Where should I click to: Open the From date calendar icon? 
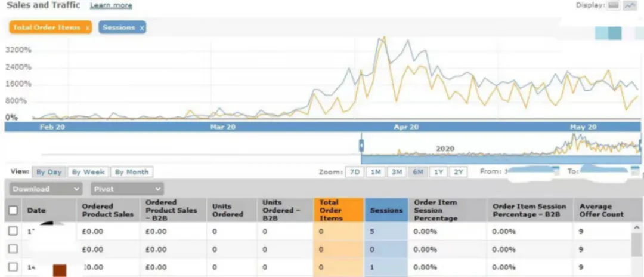[x=555, y=170]
